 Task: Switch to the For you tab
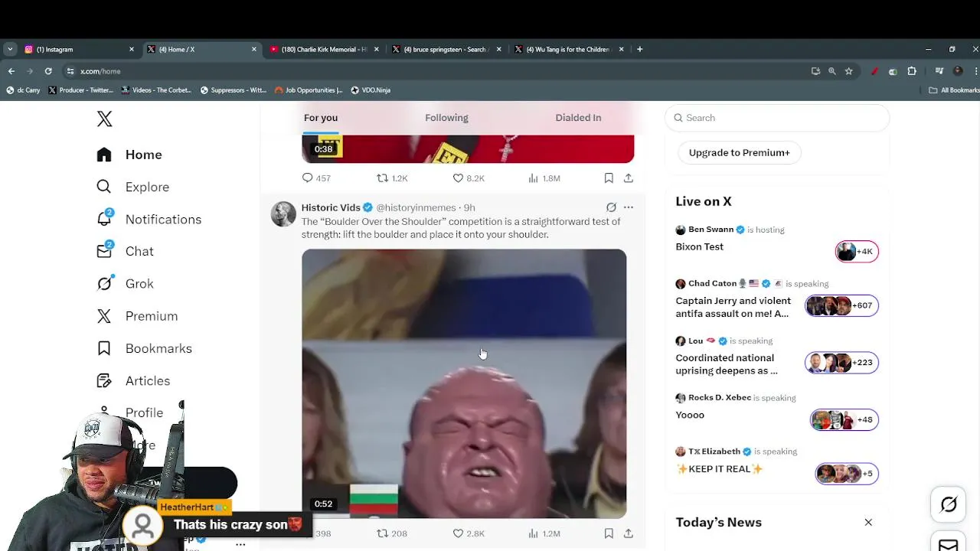(x=321, y=118)
